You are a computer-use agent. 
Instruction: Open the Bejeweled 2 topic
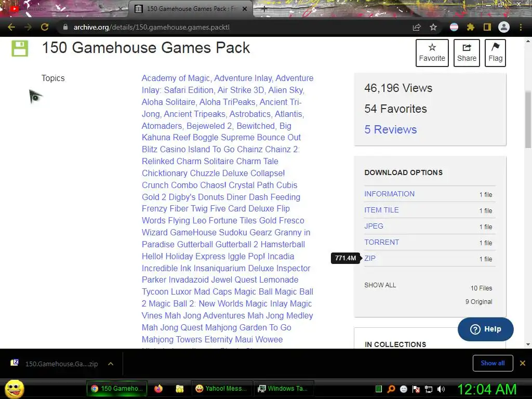[209, 126]
